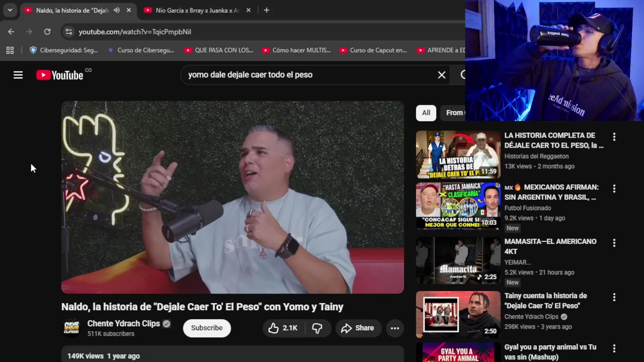Open Chente Ydrach Clips channel name
The height and width of the screenshot is (362, 644).
click(x=123, y=323)
